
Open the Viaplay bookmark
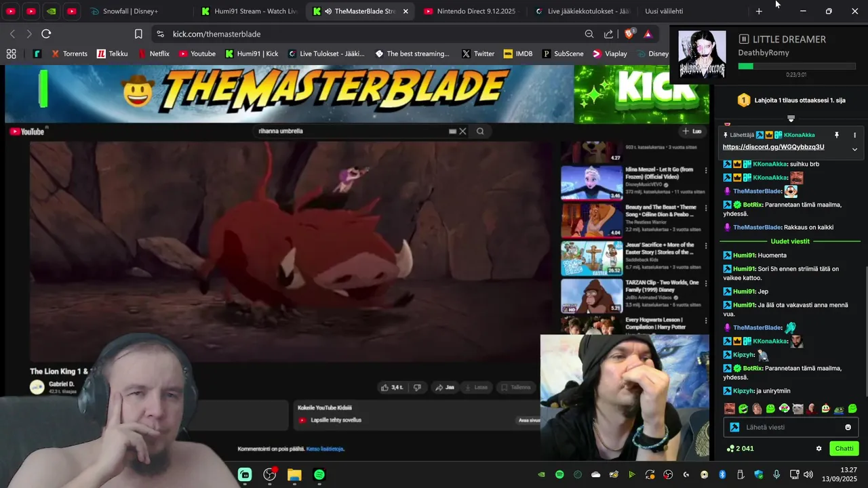click(x=610, y=54)
